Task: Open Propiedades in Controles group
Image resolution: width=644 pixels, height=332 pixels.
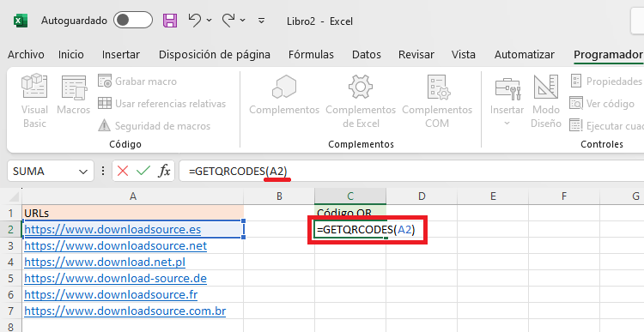Action: coord(606,81)
